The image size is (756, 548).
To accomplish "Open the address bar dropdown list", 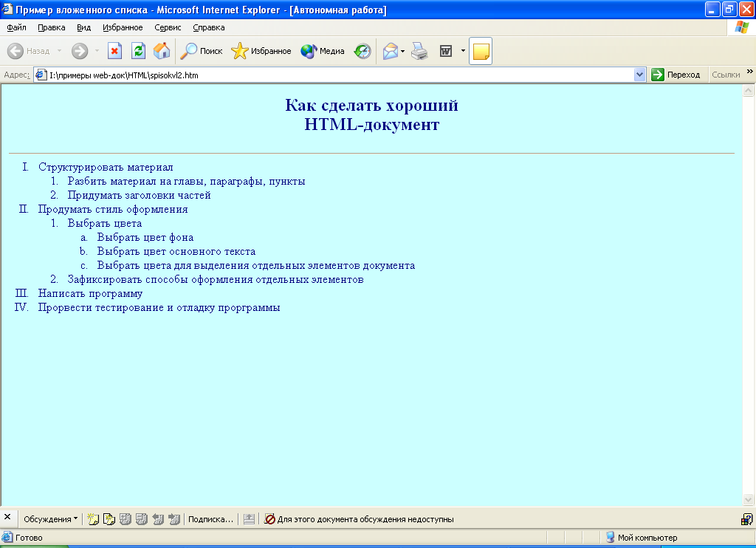I will point(640,75).
